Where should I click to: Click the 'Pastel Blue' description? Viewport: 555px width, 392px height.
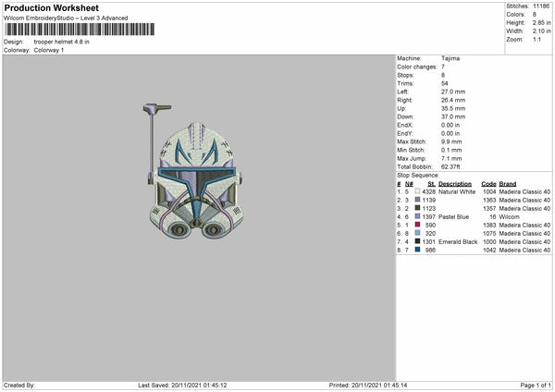pos(453,217)
